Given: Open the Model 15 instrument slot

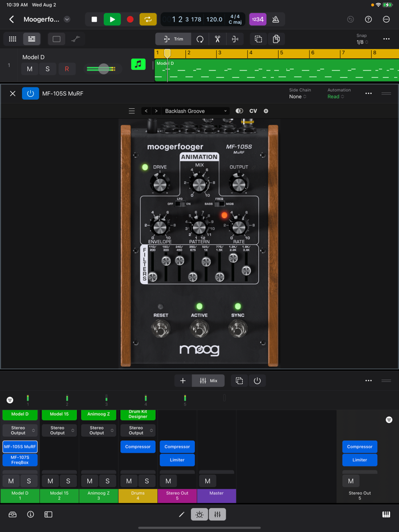Looking at the screenshot, I should (59, 414).
